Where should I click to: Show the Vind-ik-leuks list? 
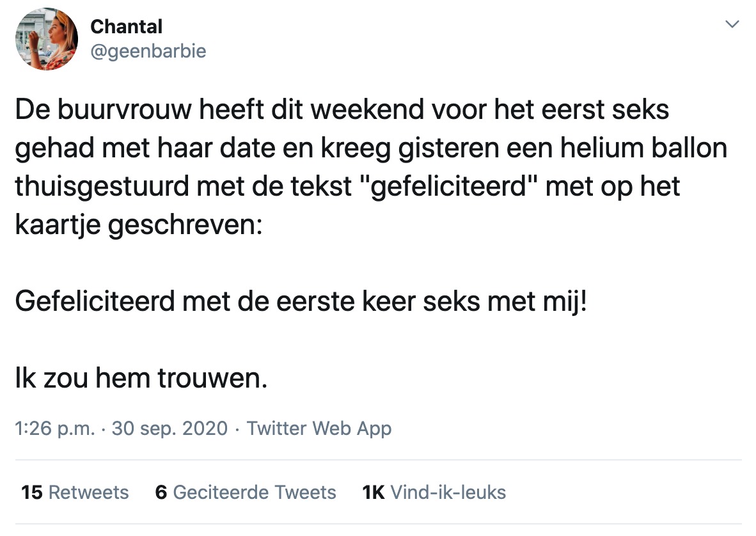(x=448, y=492)
